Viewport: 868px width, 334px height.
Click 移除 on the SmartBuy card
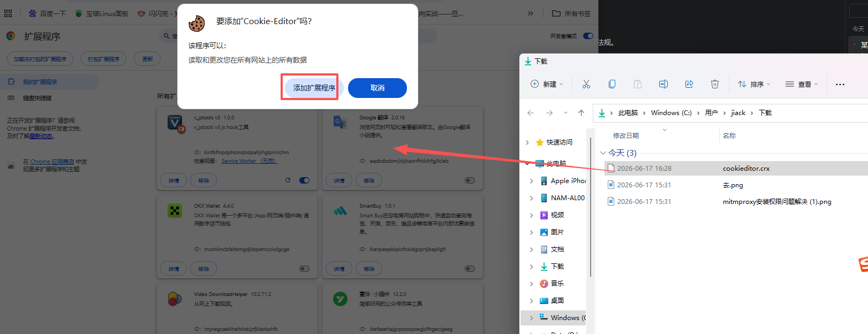click(369, 269)
